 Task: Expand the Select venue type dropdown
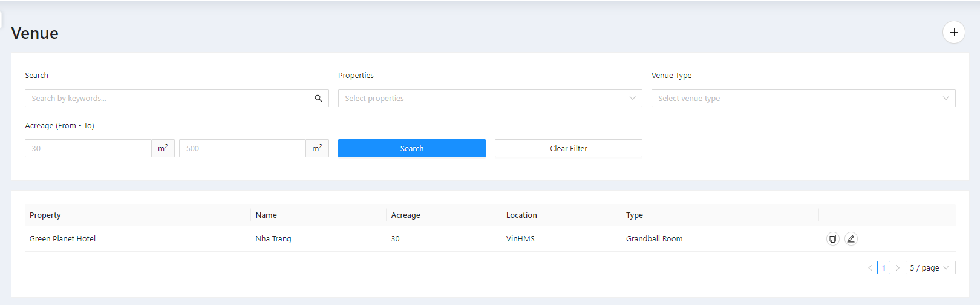click(x=803, y=99)
